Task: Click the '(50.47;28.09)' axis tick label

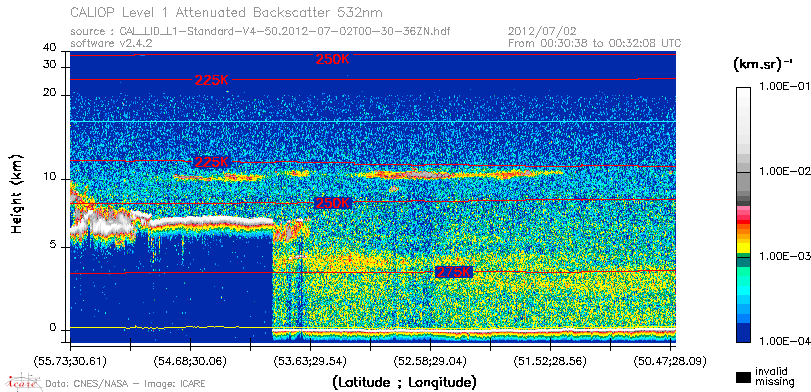Action: 670,360
